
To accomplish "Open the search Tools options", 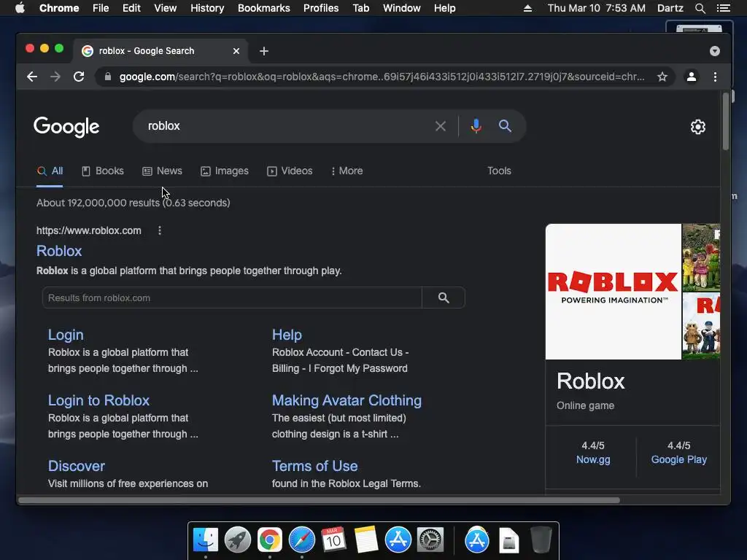I will click(x=499, y=171).
